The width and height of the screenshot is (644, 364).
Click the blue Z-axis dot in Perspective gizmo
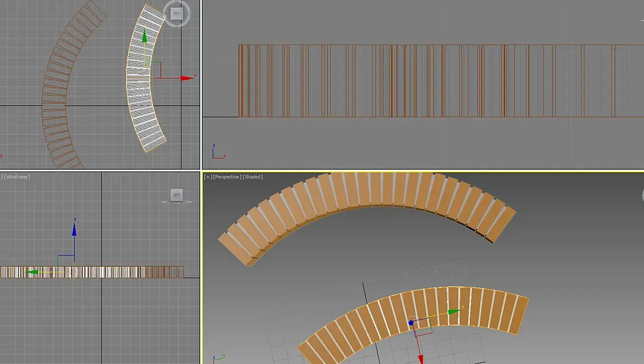[x=411, y=323]
